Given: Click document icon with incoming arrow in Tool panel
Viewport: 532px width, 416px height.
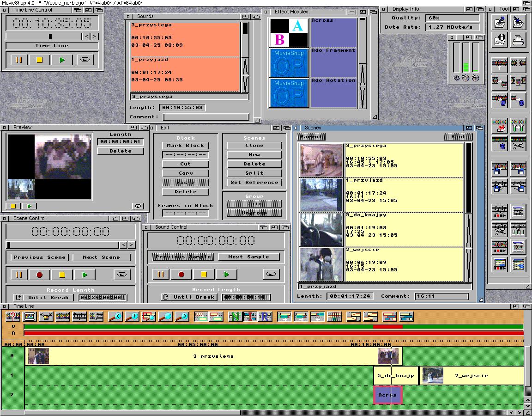Looking at the screenshot, I should [518, 22].
